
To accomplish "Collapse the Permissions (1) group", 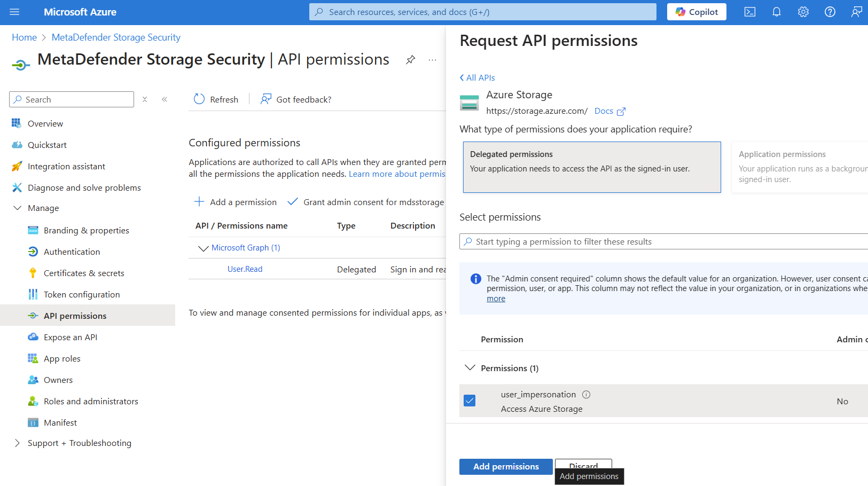I will pyautogui.click(x=470, y=368).
